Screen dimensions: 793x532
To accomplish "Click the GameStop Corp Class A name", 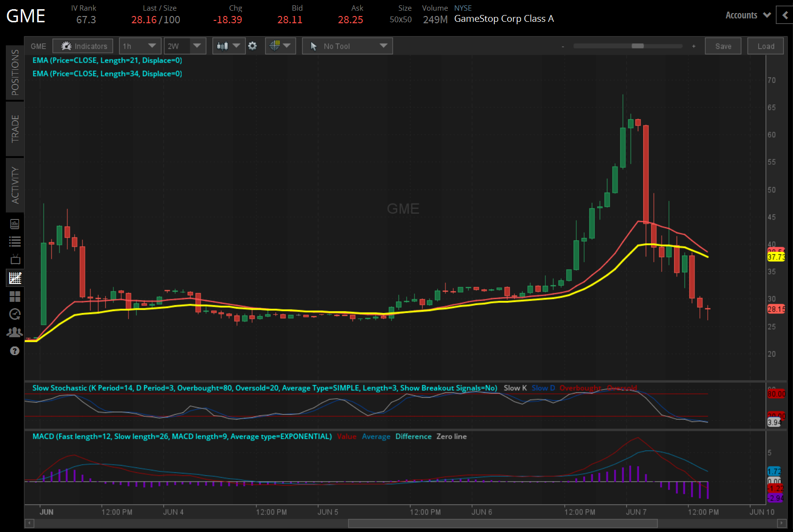I will [504, 18].
